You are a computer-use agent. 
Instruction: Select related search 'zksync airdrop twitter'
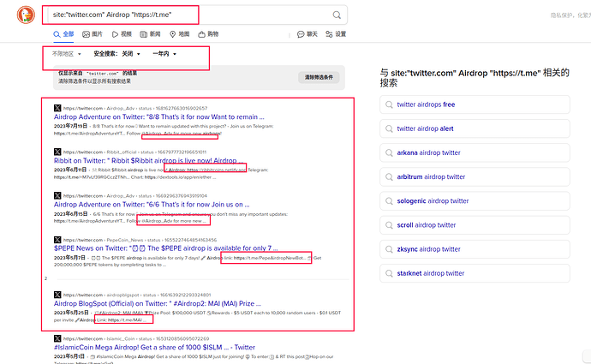475,249
